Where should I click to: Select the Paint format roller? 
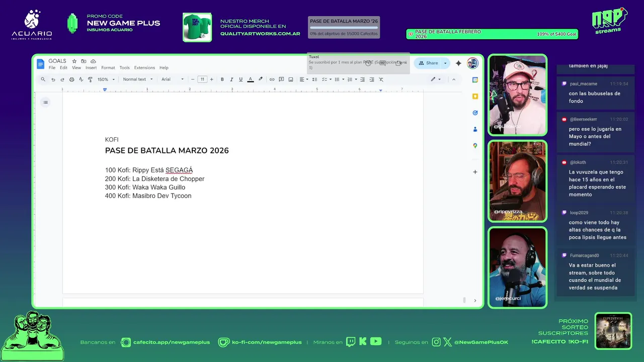tap(90, 79)
